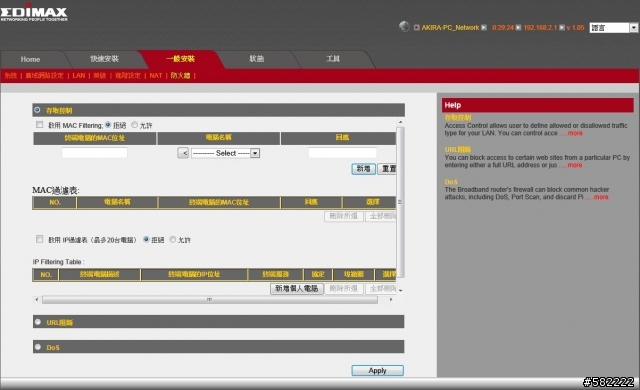Screen dimensions: 640x390
Task: Open the 'more' link under URL blocking help
Action: coord(575,165)
